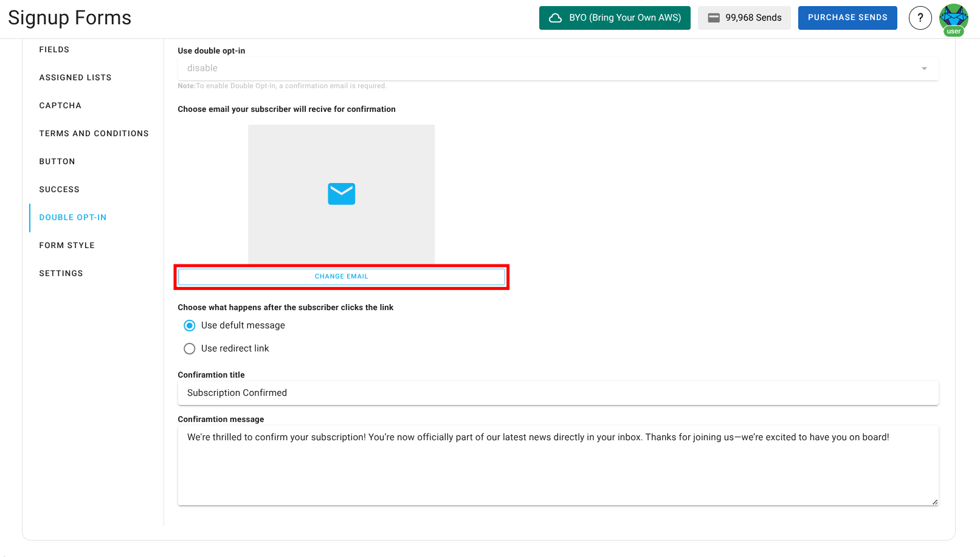Switch to the FORM STYLE section

point(67,245)
